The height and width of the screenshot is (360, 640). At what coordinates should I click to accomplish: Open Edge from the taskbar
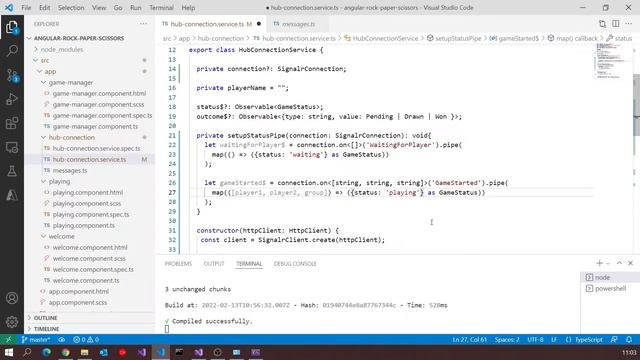click(x=47, y=352)
